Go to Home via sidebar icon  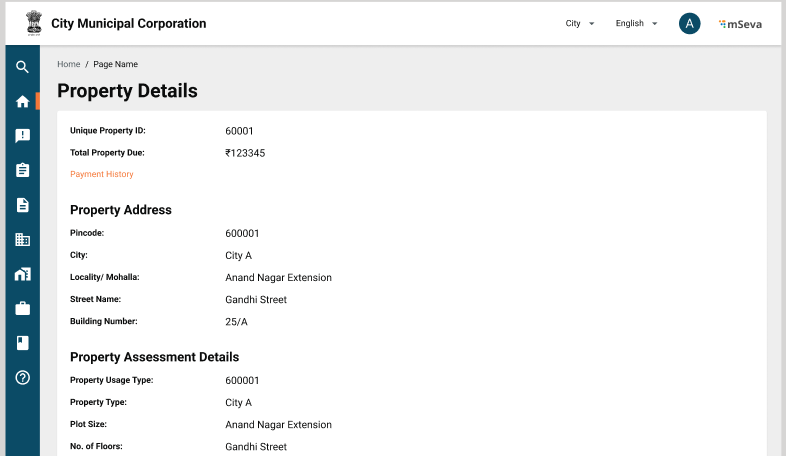(22, 101)
